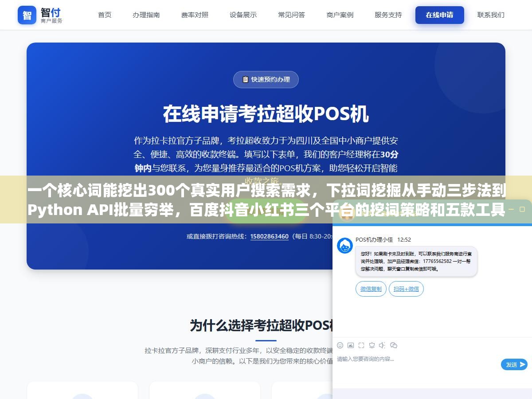Click the rating flower icon in chat
The width and height of the screenshot is (532, 399).
(x=372, y=345)
